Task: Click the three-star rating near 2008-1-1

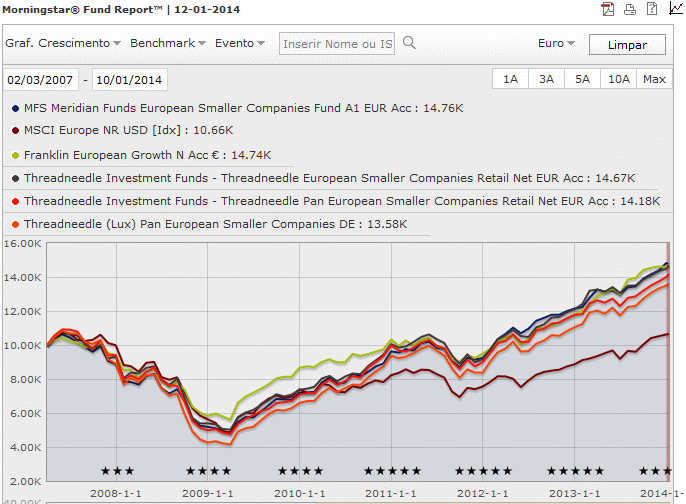Action: (117, 471)
